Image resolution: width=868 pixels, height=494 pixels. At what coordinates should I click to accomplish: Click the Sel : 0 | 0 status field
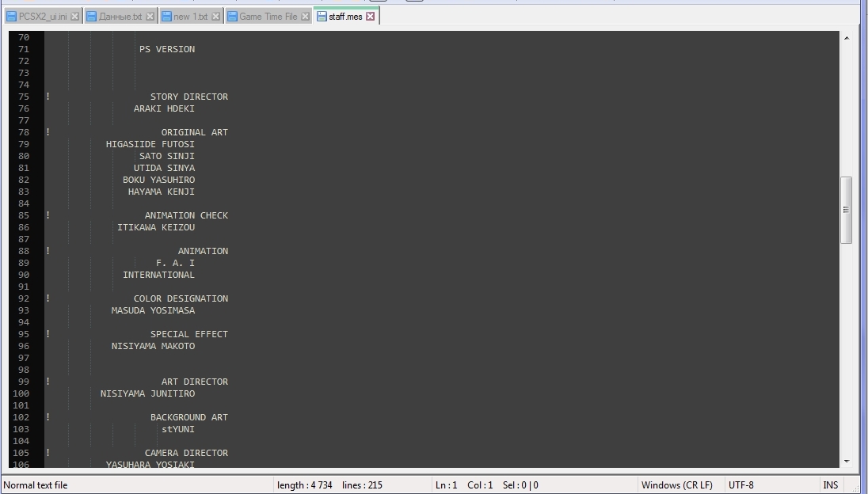[520, 485]
